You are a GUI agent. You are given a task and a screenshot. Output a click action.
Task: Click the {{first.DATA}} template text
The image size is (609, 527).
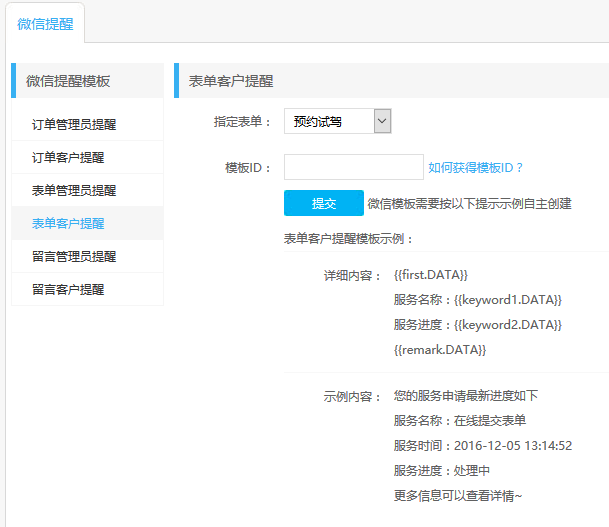coord(431,275)
